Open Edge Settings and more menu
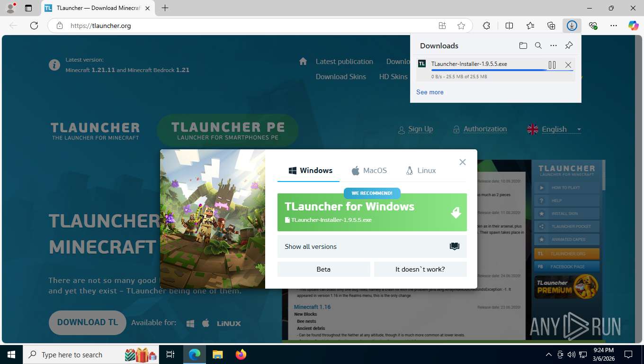The image size is (644, 364). 614,26
